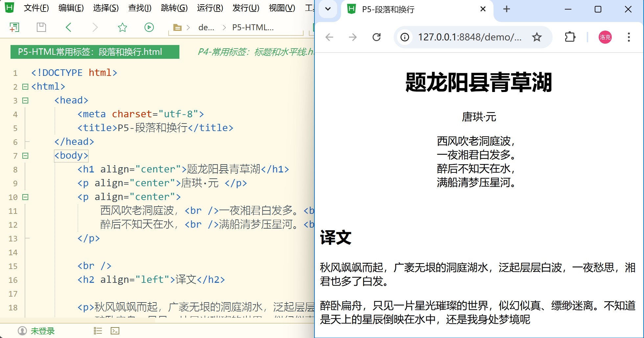
Task: Maximize the browser window
Action: point(598,9)
